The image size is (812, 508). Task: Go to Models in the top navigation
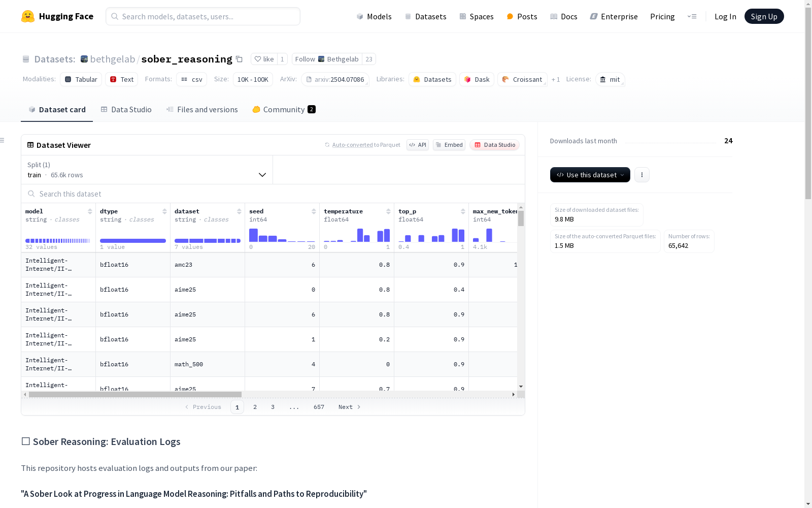pyautogui.click(x=374, y=16)
